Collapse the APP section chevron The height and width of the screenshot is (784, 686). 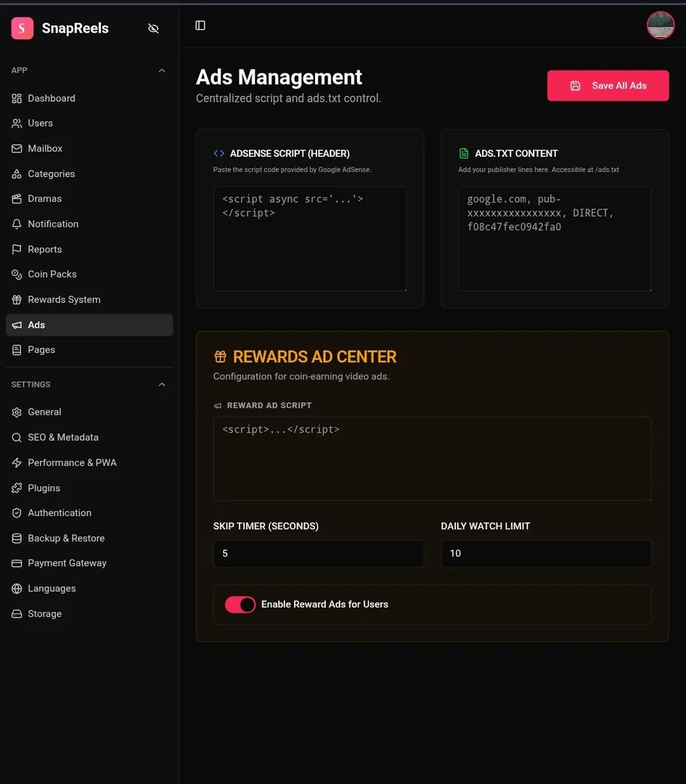161,70
